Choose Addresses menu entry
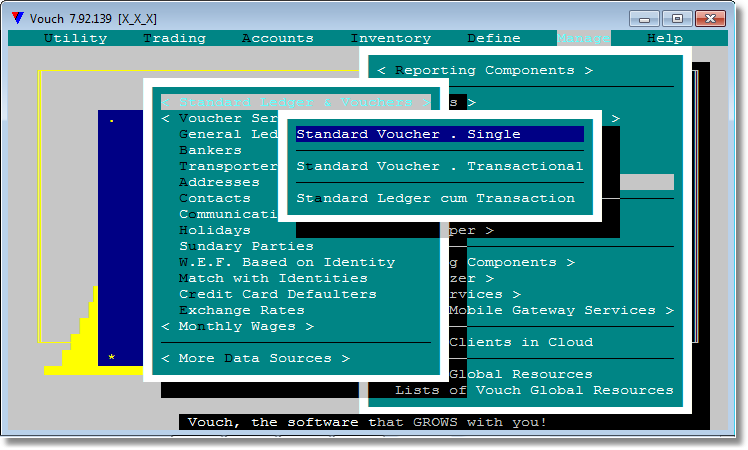 click(x=219, y=182)
